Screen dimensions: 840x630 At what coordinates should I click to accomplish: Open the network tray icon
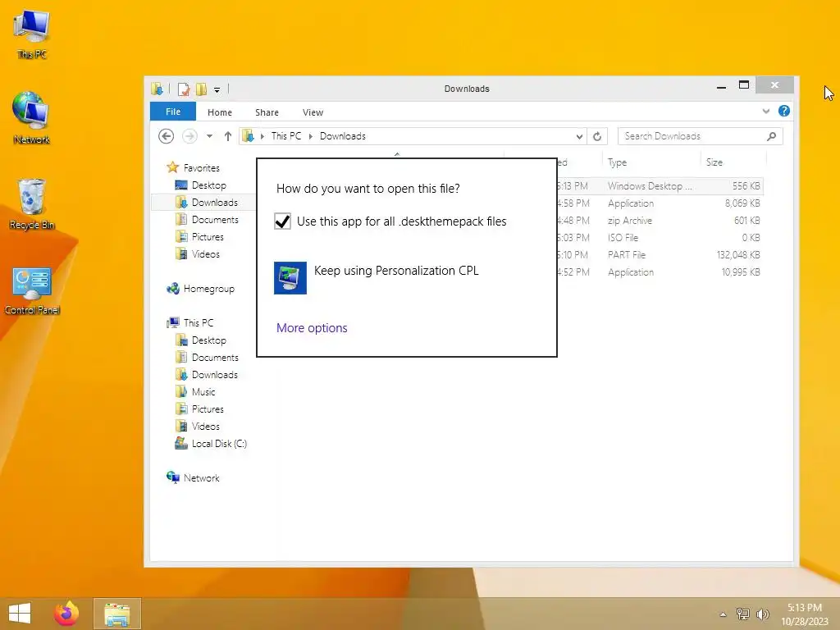(x=742, y=614)
